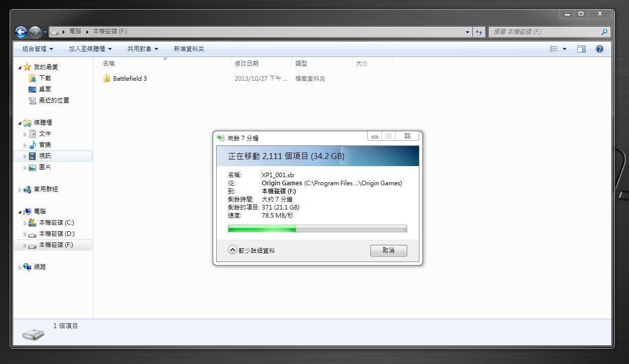The height and width of the screenshot is (364, 629).
Task: Collapse details with 較少詳細資料
Action: tap(252, 250)
